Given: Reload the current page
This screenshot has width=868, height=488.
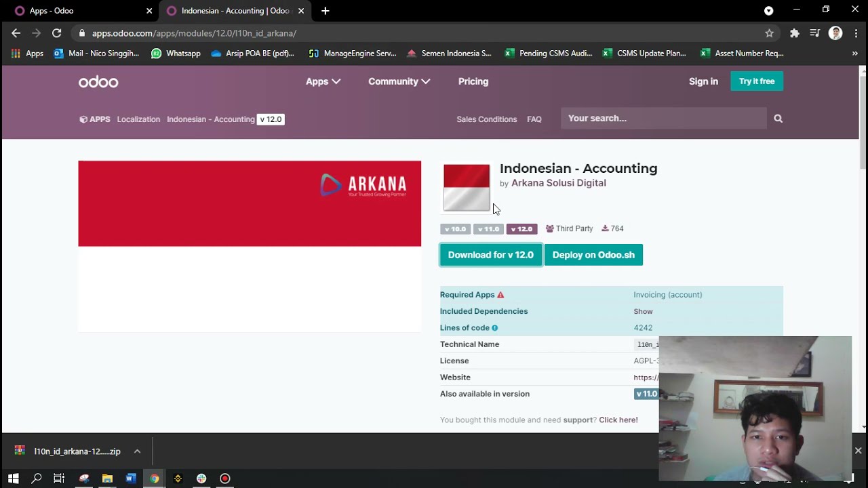Looking at the screenshot, I should click(57, 33).
